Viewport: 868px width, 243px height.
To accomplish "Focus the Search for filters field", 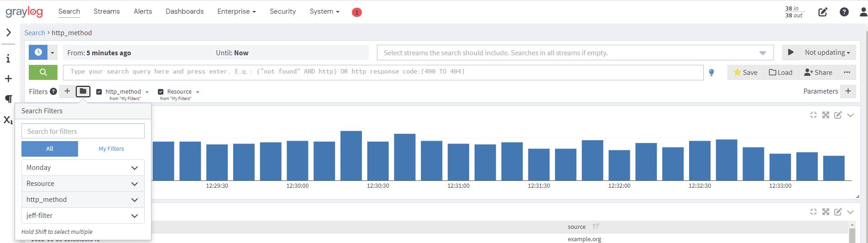I will click(x=83, y=131).
